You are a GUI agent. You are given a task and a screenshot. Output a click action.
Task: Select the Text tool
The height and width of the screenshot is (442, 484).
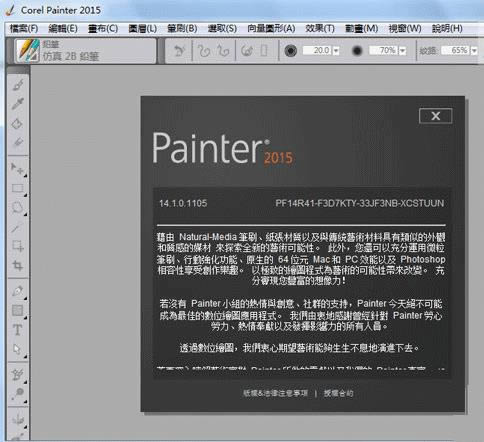point(17,330)
